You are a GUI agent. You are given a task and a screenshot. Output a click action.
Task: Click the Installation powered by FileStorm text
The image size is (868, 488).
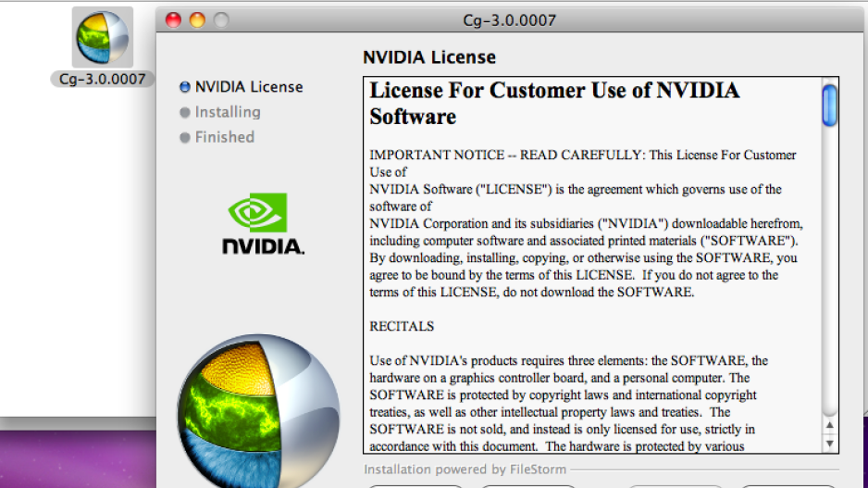click(x=465, y=469)
